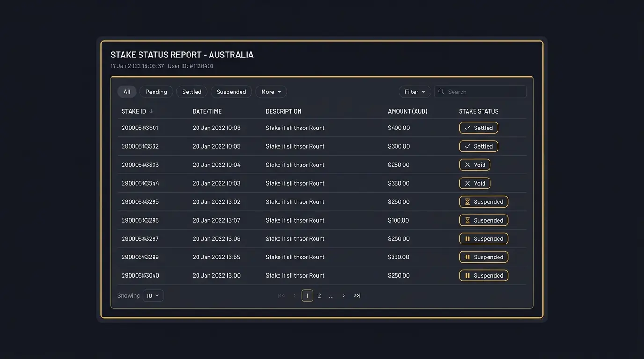
Task: Click the stake ID ending in 3299
Action: pos(140,257)
